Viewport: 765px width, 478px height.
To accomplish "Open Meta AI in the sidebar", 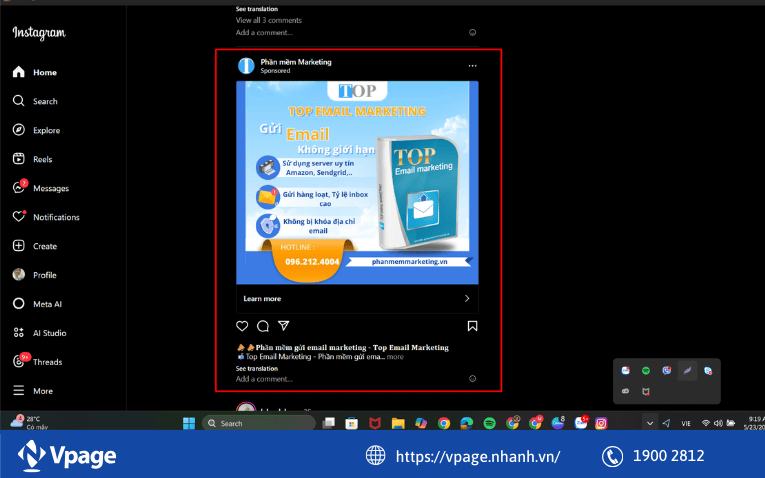I will click(37, 304).
